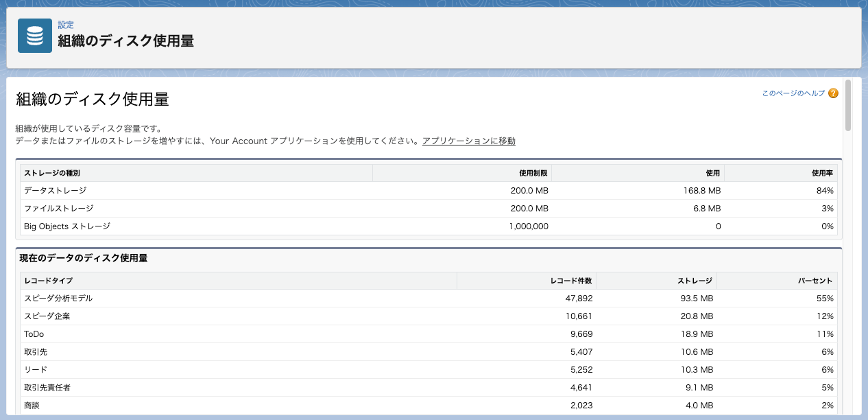Select the 取引先責任者 record type row

(47, 388)
